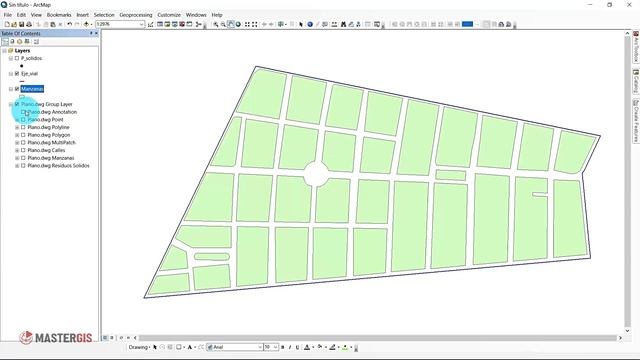
Task: Collapse the Layers data frame
Action: pyautogui.click(x=4, y=51)
